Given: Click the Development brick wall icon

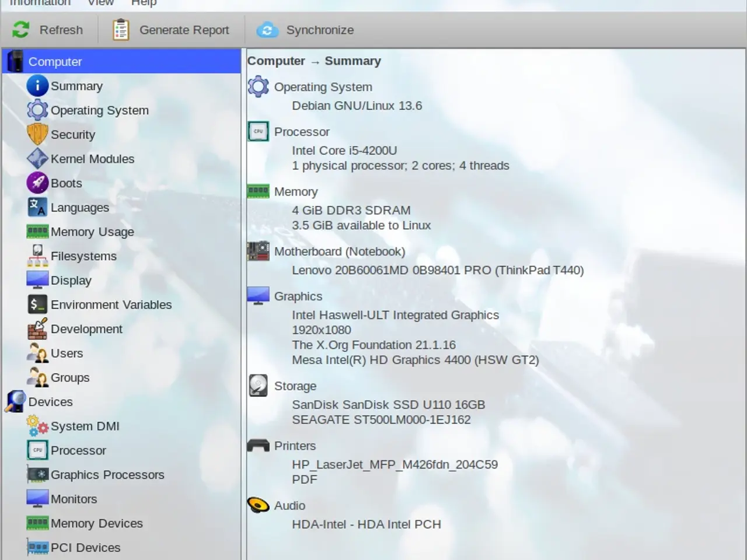Looking at the screenshot, I should click(x=37, y=328).
